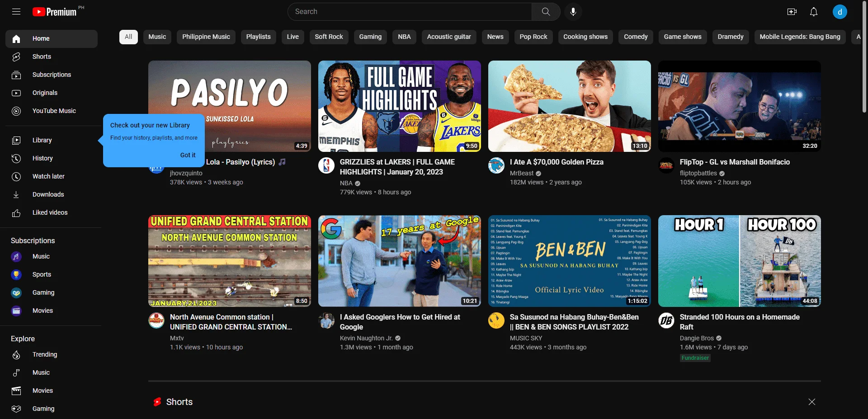868x419 pixels.
Task: Select the Philippine Music filter chip
Action: (x=206, y=37)
